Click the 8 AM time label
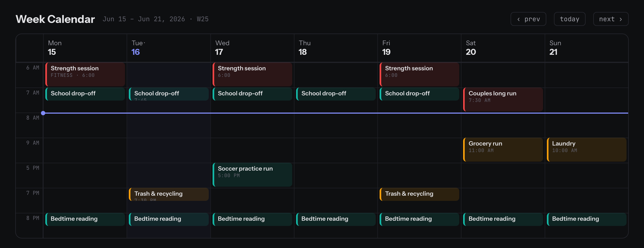 [33, 118]
